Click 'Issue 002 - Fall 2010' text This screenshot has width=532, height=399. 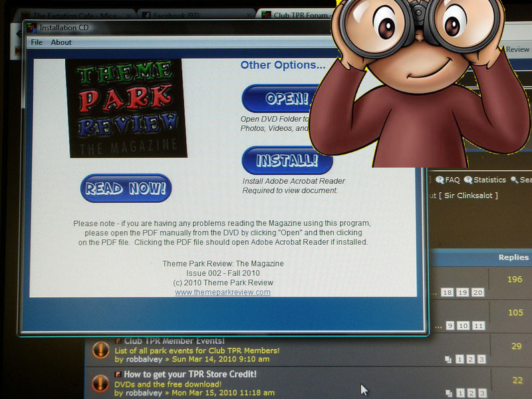coord(223,273)
